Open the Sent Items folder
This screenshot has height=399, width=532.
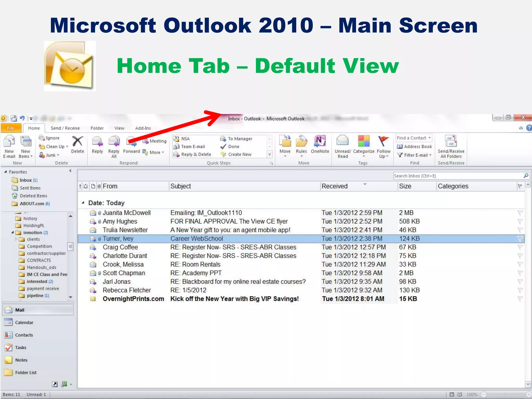pyautogui.click(x=26, y=188)
